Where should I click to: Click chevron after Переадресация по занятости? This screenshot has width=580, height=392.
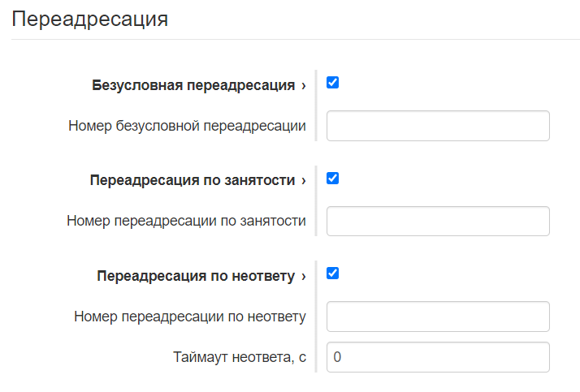coord(303,180)
